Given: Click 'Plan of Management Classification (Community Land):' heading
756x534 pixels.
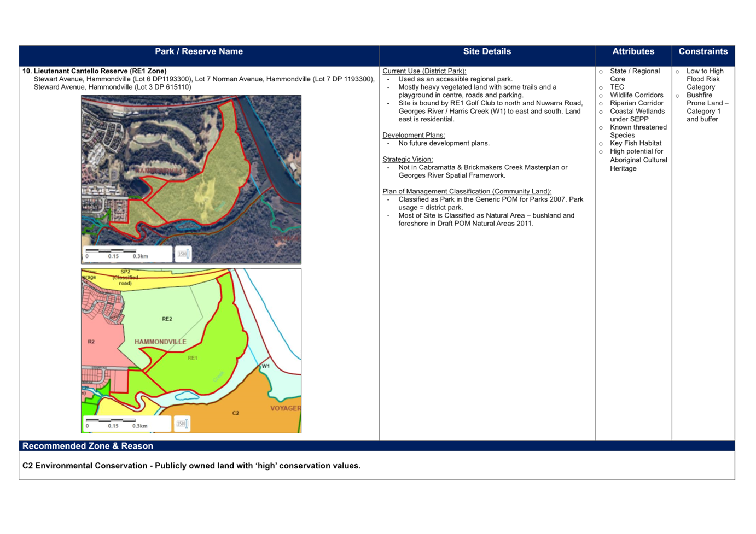Looking at the screenshot, I should pyautogui.click(x=467, y=191).
